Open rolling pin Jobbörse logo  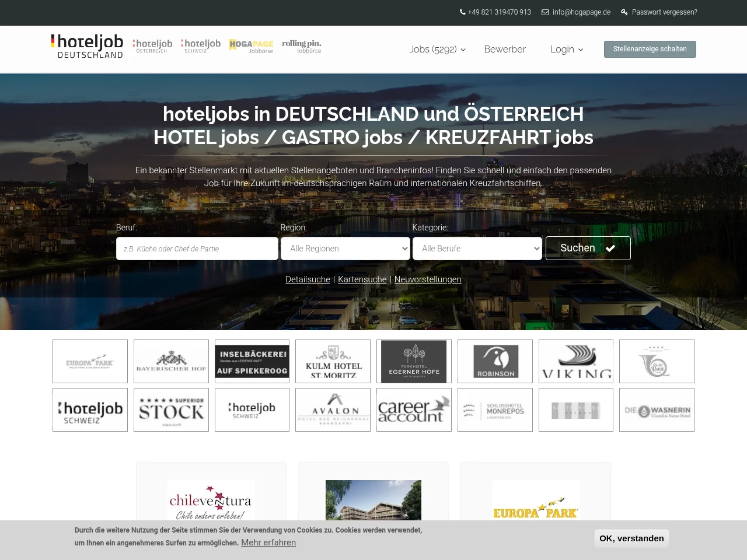pos(302,46)
